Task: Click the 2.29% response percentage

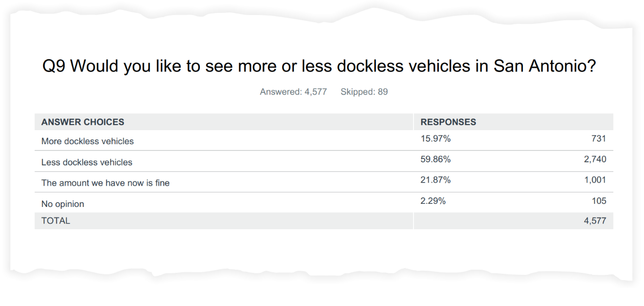Action: 433,201
